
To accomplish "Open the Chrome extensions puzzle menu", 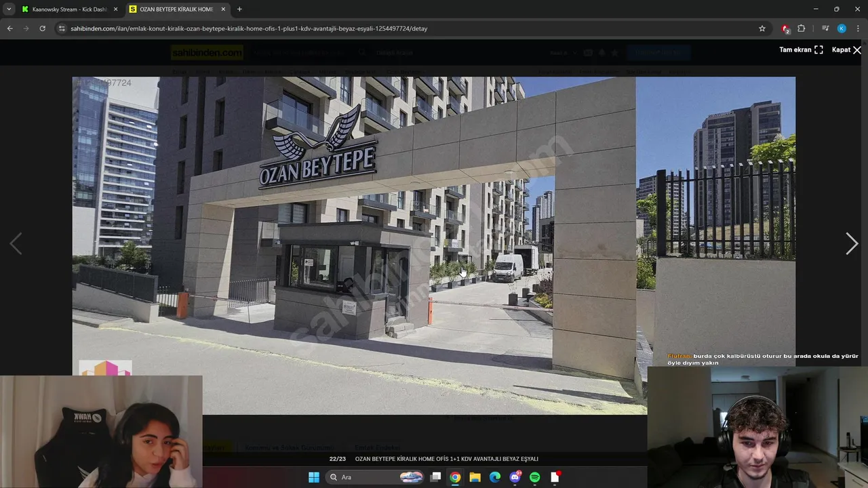I will pyautogui.click(x=802, y=28).
